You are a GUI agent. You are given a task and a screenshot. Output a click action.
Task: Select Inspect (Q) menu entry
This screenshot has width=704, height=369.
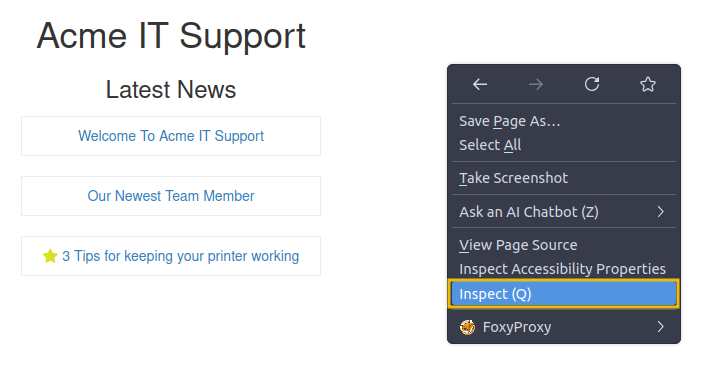click(x=563, y=294)
